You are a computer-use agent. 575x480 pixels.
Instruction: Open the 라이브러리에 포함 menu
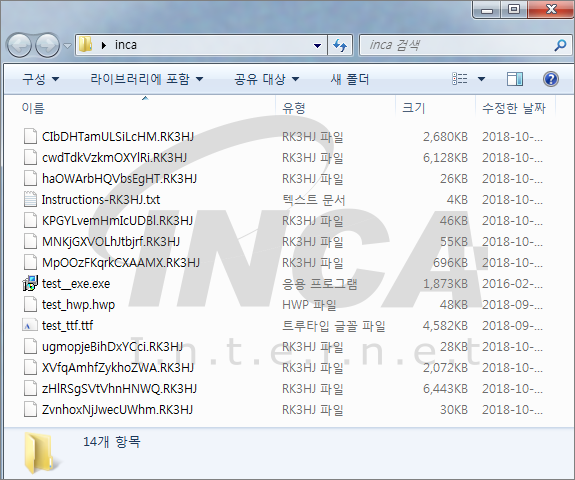pos(147,79)
